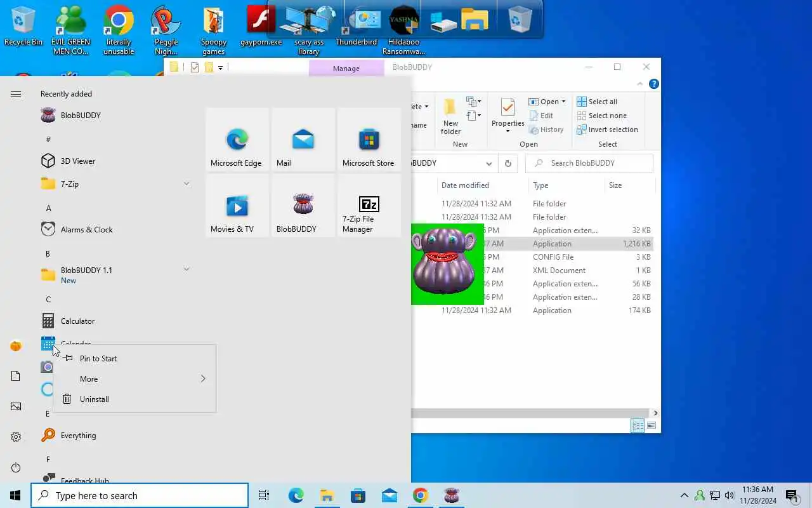Open Alarms & Clock app
The width and height of the screenshot is (812, 508).
[x=115, y=229]
